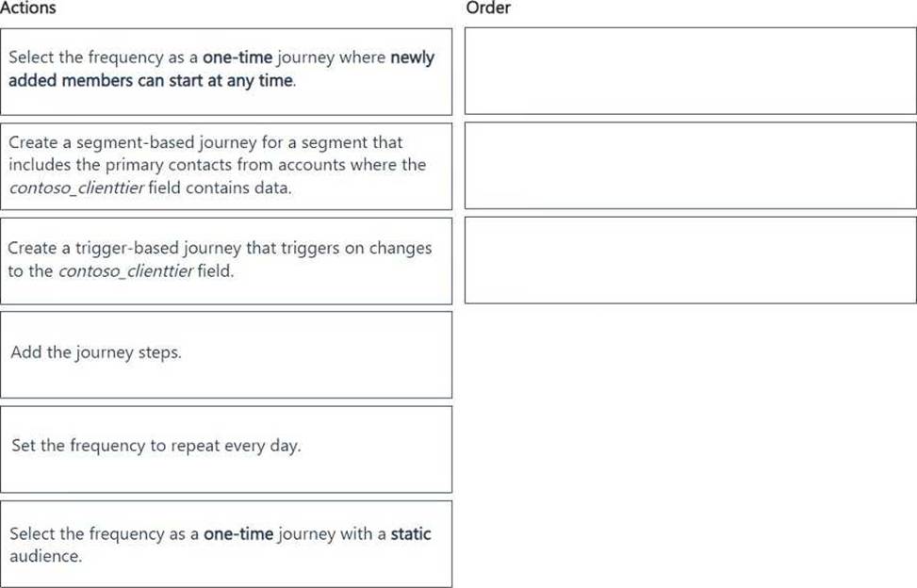Click italic contoso_clienttier in segment-based action
The width and height of the screenshot is (917, 588).
coord(76,188)
